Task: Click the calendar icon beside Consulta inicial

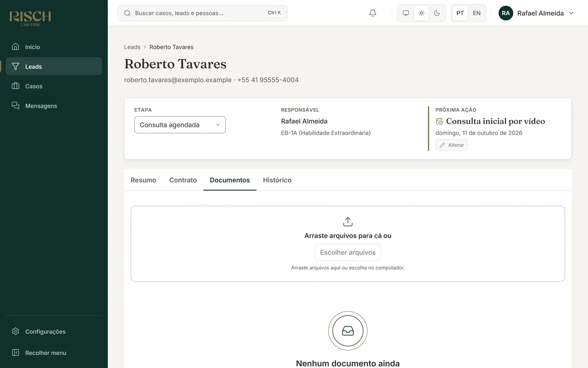Action: (439, 121)
